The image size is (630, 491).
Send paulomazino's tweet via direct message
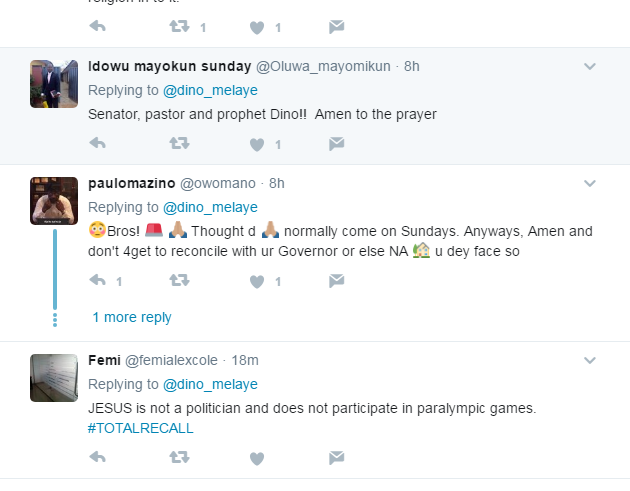click(x=337, y=281)
